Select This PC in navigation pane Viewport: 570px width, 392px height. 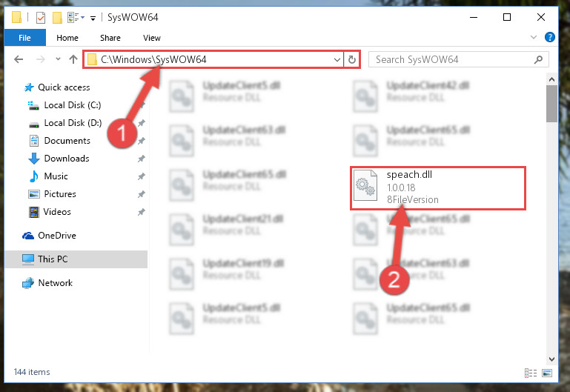coord(76,259)
